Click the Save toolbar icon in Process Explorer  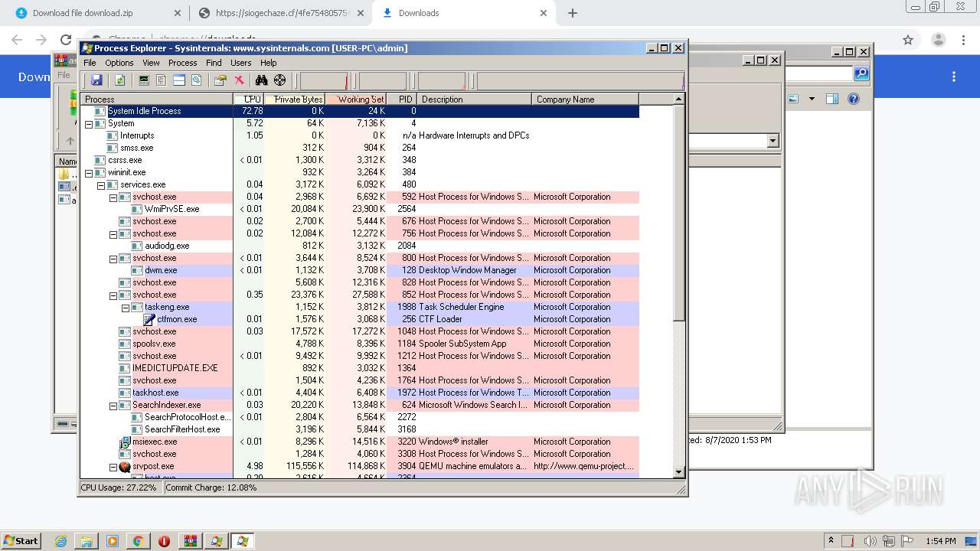tap(96, 80)
